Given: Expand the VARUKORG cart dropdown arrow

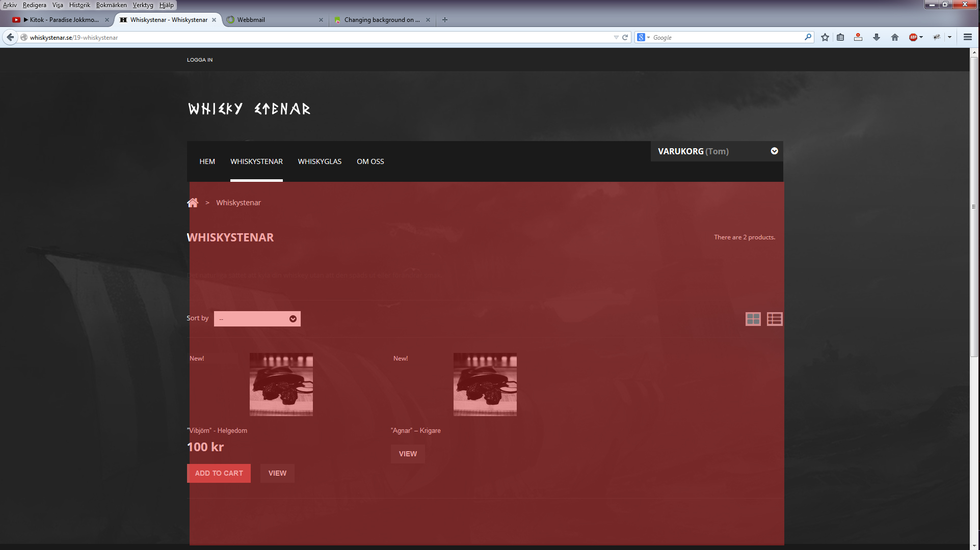Looking at the screenshot, I should tap(774, 151).
